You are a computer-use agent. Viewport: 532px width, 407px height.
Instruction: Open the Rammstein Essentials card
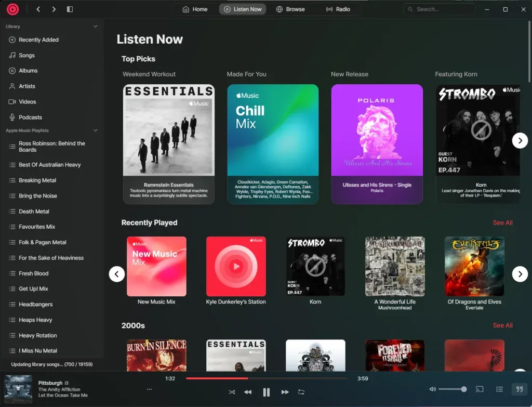point(169,145)
